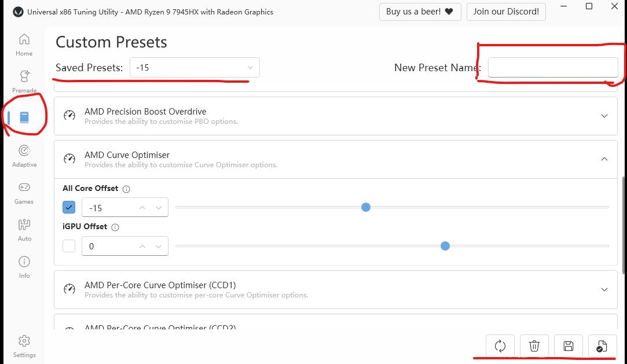Open the Home page in sidebar

(x=24, y=45)
